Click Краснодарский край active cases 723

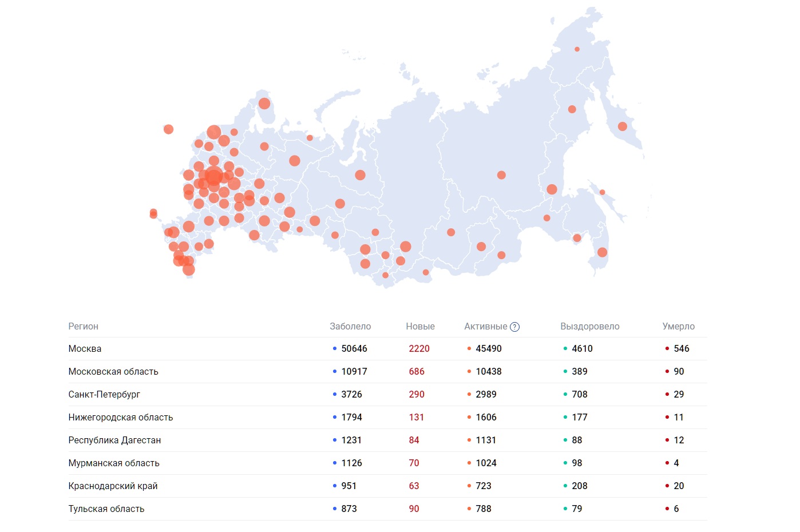[x=484, y=486]
